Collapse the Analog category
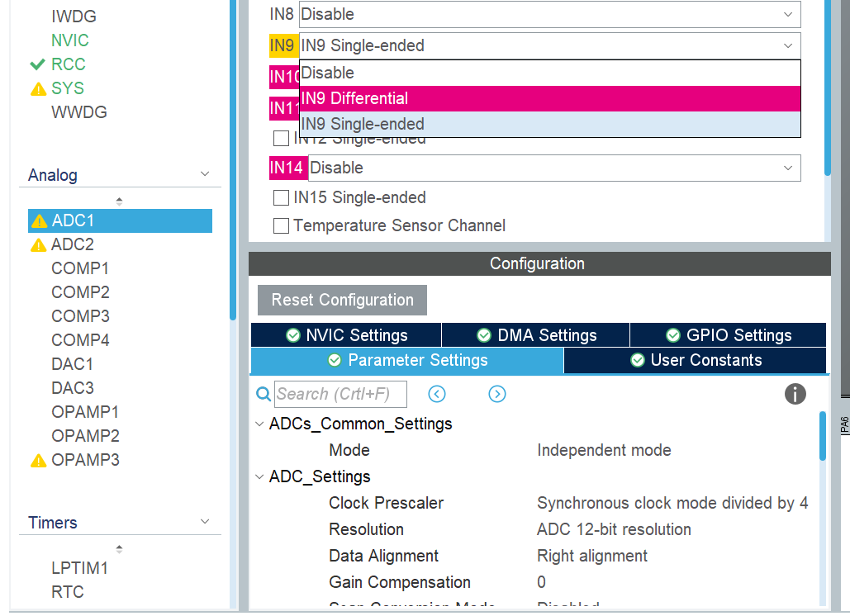Viewport: 850px width, 616px height. point(205,175)
